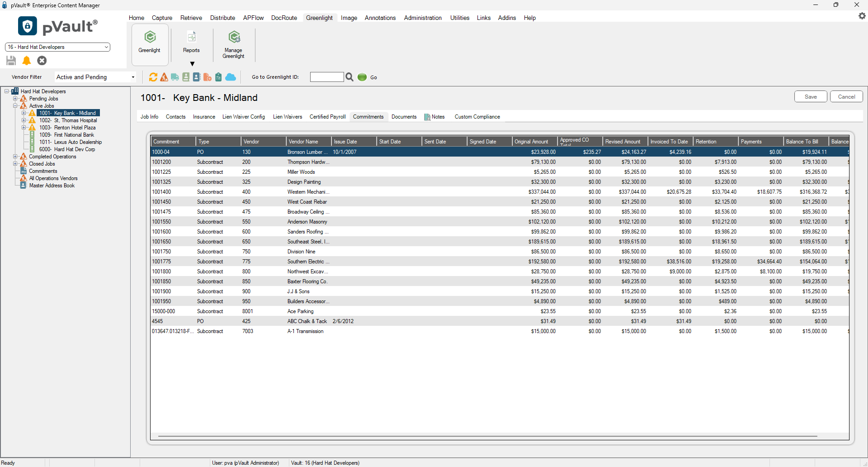
Task: Open the APFlow menu
Action: [253, 18]
